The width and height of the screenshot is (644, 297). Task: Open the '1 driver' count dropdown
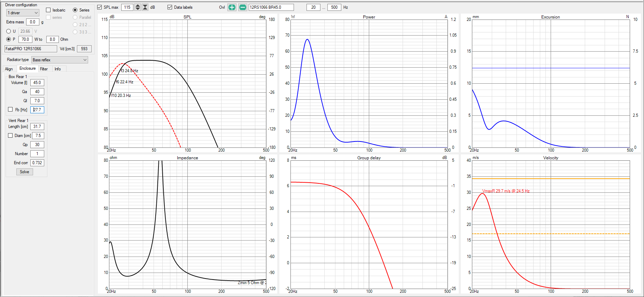[23, 13]
